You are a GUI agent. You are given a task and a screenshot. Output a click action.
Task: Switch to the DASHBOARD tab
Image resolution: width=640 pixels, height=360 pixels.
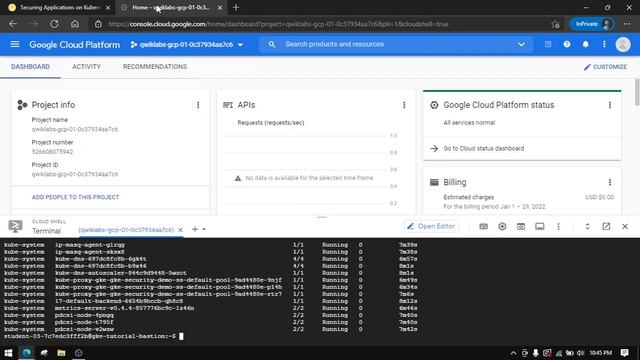click(x=30, y=67)
